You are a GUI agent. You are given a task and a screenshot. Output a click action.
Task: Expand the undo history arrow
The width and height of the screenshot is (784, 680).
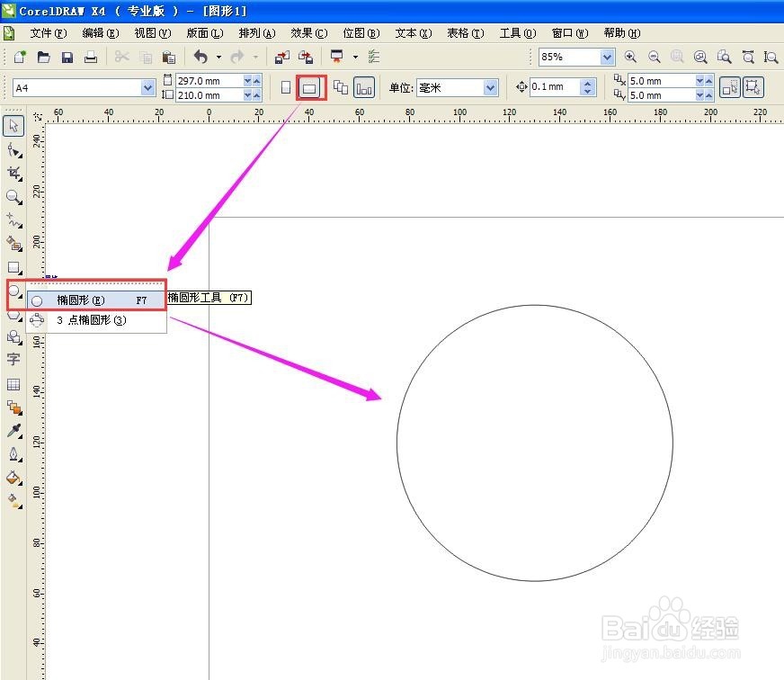point(219,57)
